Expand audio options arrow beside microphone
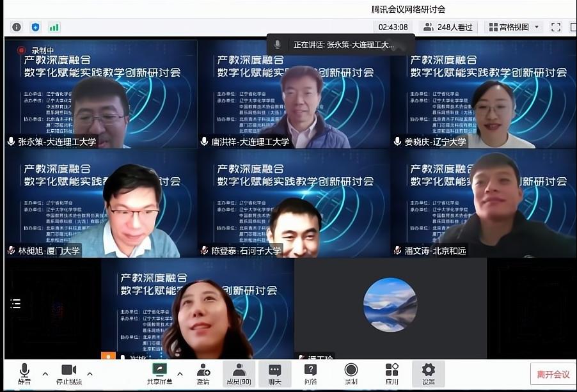Screen dimensions: 577x392 tap(45, 373)
